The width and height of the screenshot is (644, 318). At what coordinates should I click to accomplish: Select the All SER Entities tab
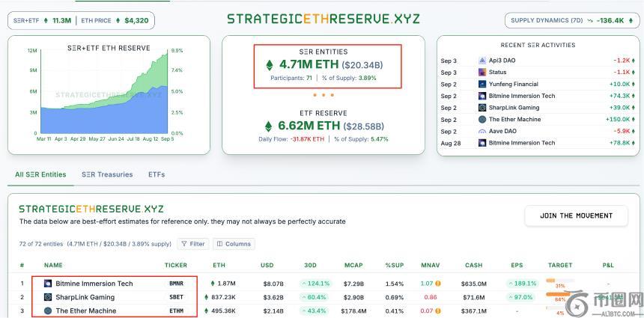[40, 174]
